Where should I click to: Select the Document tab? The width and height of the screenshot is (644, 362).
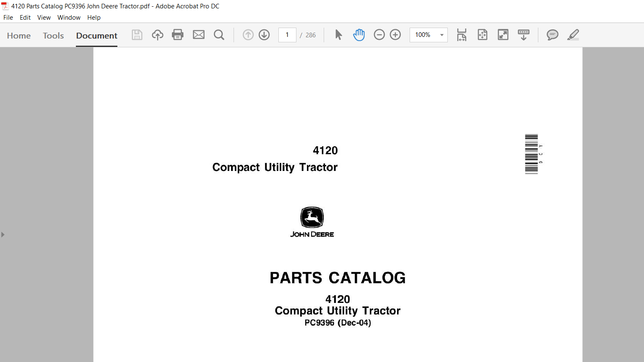click(96, 36)
